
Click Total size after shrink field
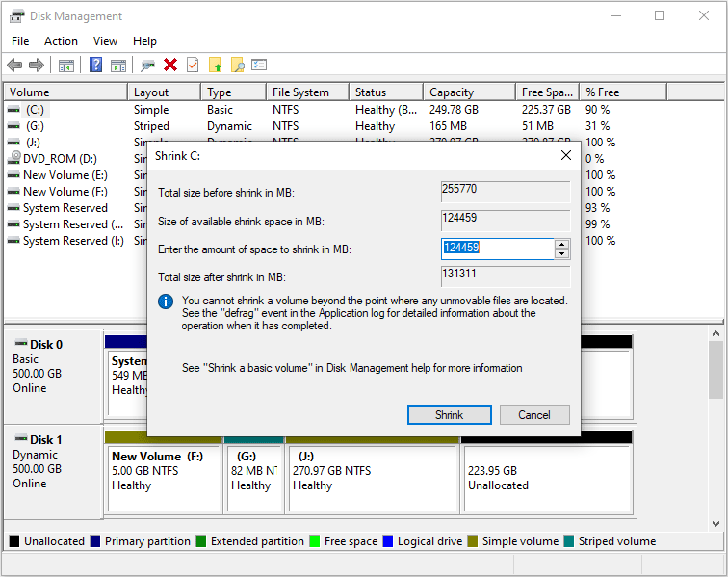tap(506, 276)
